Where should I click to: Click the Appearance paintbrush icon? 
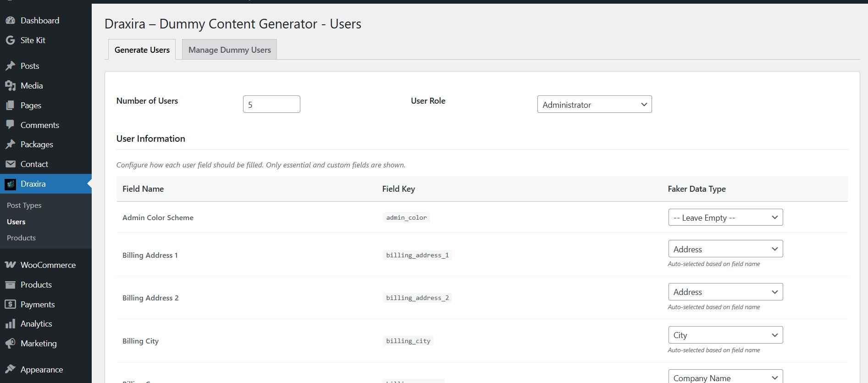10,369
